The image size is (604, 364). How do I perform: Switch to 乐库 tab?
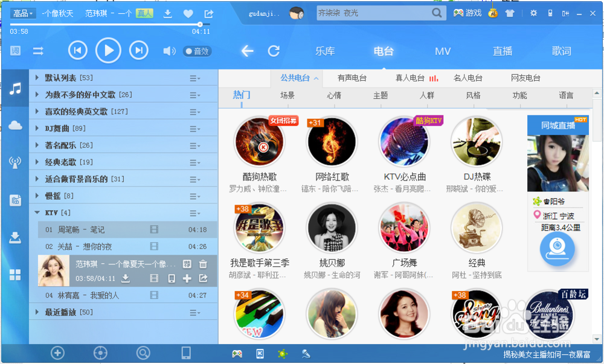[325, 51]
